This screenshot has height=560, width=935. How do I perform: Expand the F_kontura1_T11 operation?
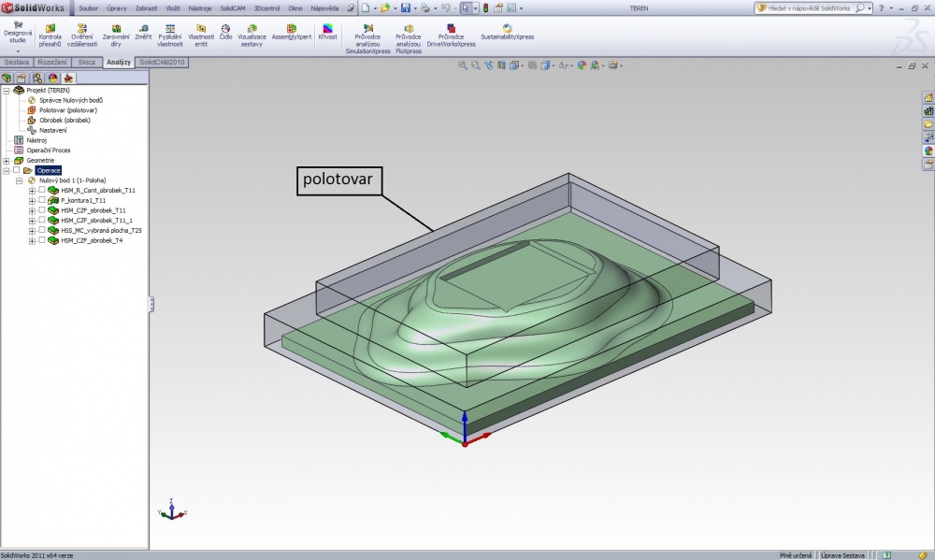[32, 201]
